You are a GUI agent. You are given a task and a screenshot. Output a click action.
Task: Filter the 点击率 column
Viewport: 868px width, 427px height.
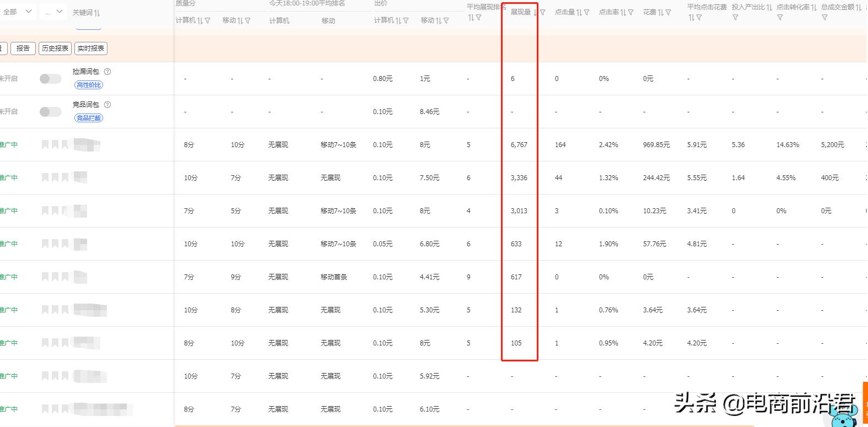click(630, 12)
